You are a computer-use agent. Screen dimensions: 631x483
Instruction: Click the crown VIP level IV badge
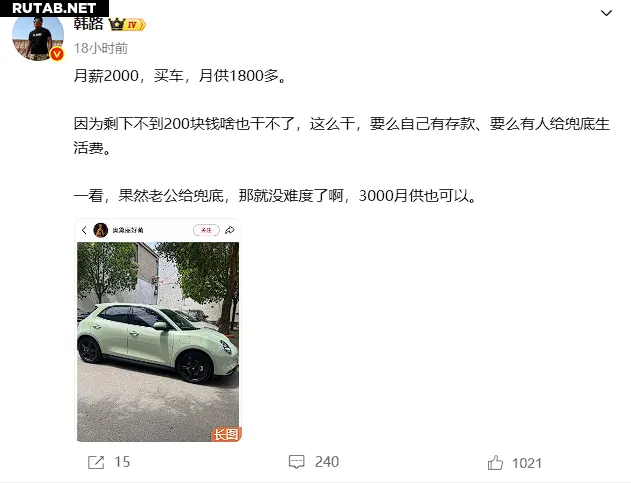(127, 25)
